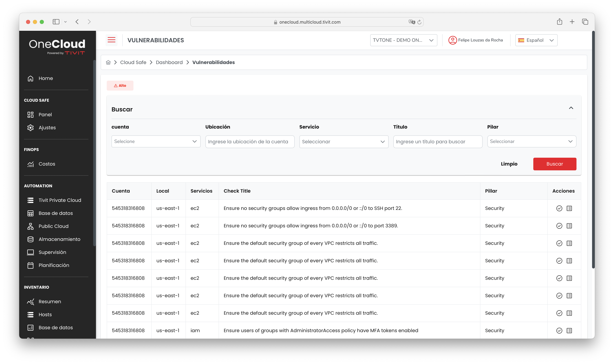614x364 pixels.
Task: Open the Supervisión monitor icon
Action: [x=30, y=252]
